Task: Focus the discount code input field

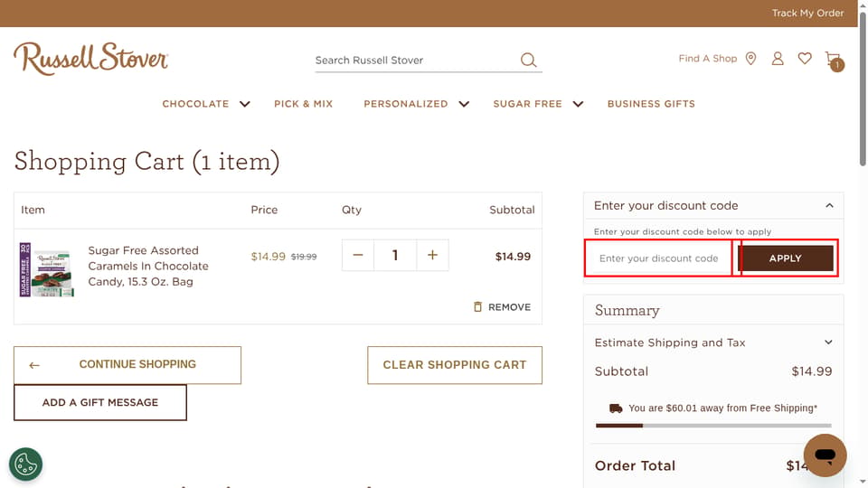Action: pyautogui.click(x=659, y=258)
